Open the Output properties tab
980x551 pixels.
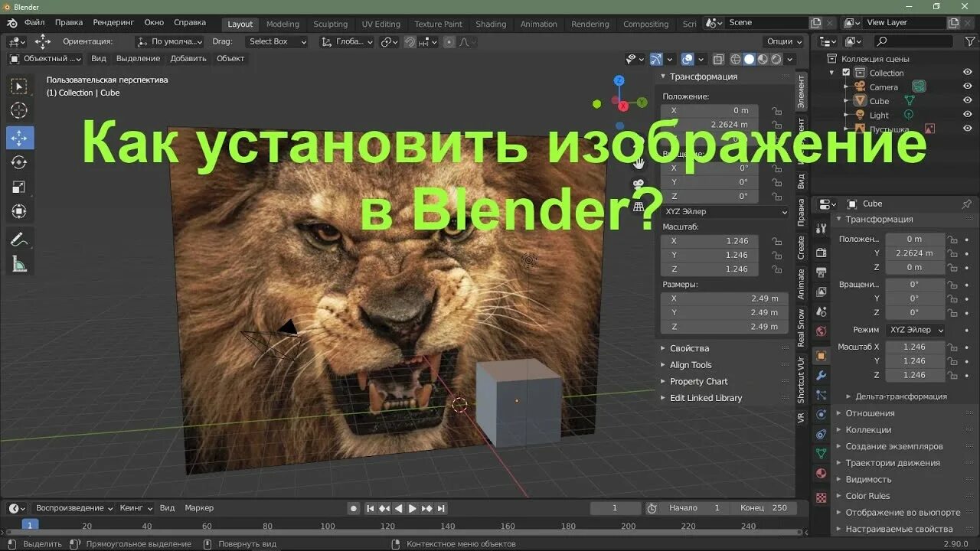821,272
